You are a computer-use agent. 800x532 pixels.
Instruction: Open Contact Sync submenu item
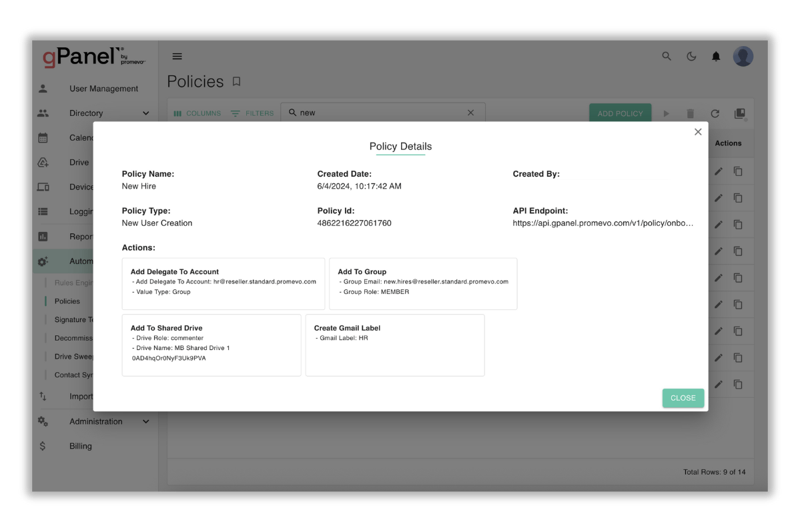(73, 375)
